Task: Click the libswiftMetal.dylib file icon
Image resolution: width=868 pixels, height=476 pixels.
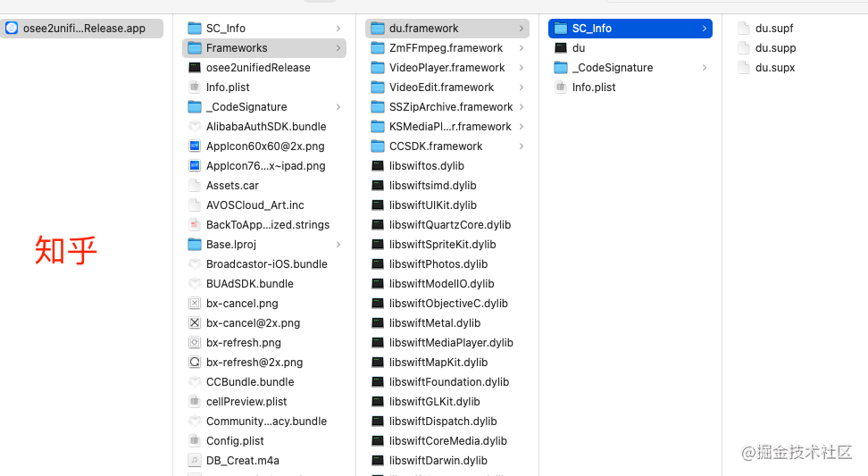Action: coord(378,322)
